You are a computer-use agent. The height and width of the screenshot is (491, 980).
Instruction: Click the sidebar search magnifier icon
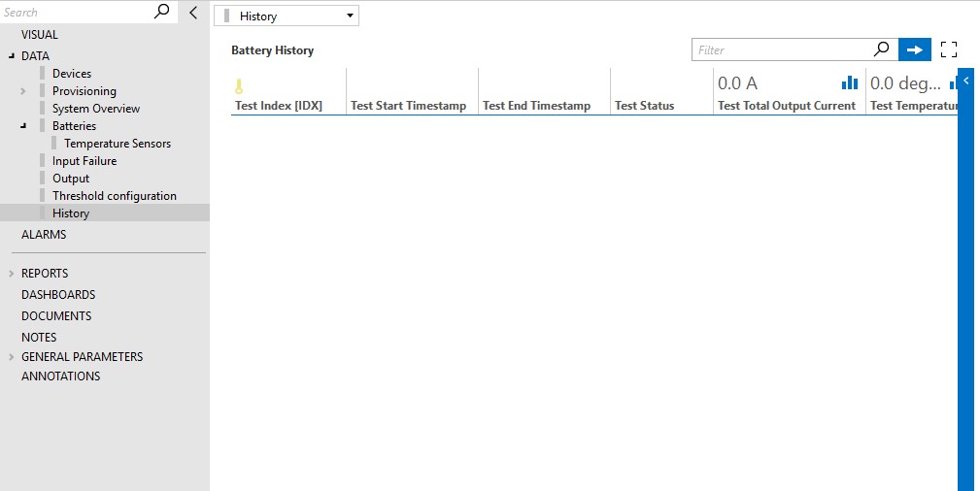(161, 12)
